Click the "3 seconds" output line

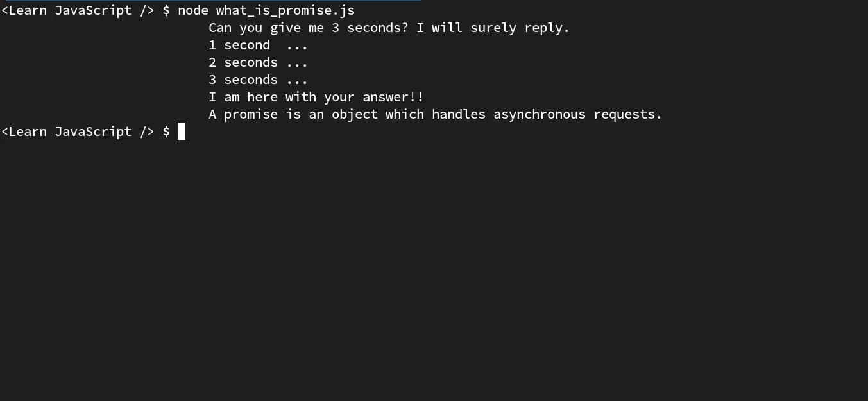(x=243, y=80)
